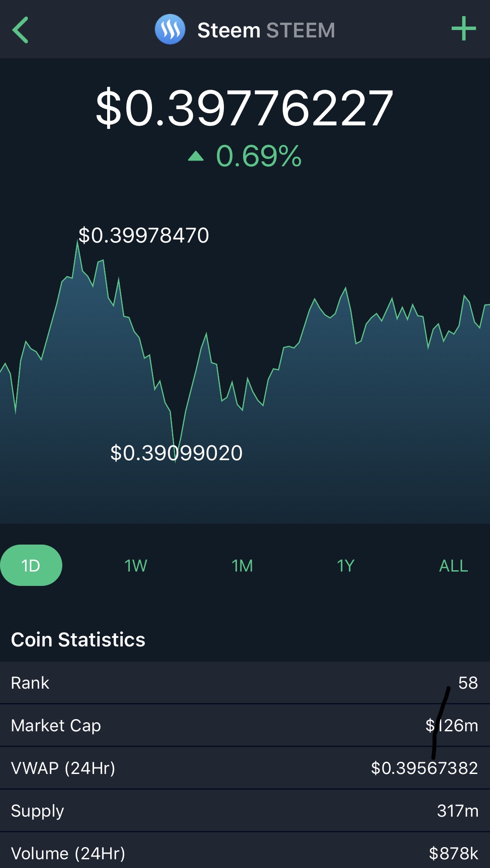Switch chart to 1M range
Image resolution: width=490 pixels, height=868 pixels.
[242, 566]
